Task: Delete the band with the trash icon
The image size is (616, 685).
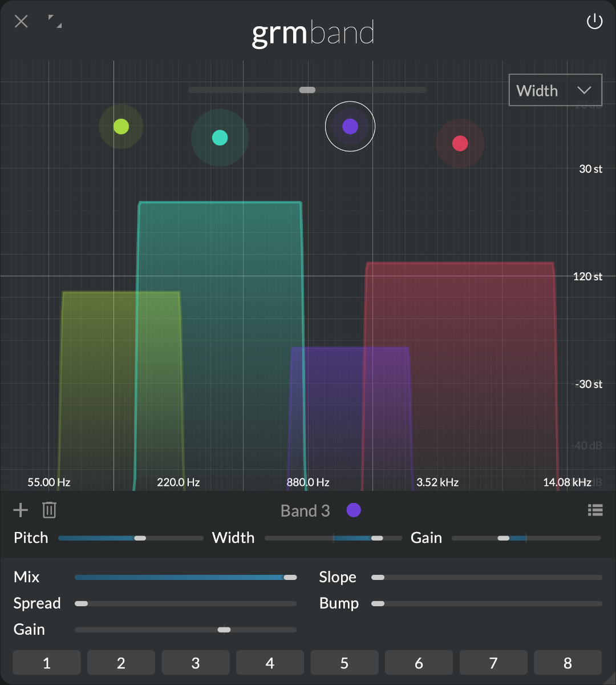Action: (x=50, y=510)
